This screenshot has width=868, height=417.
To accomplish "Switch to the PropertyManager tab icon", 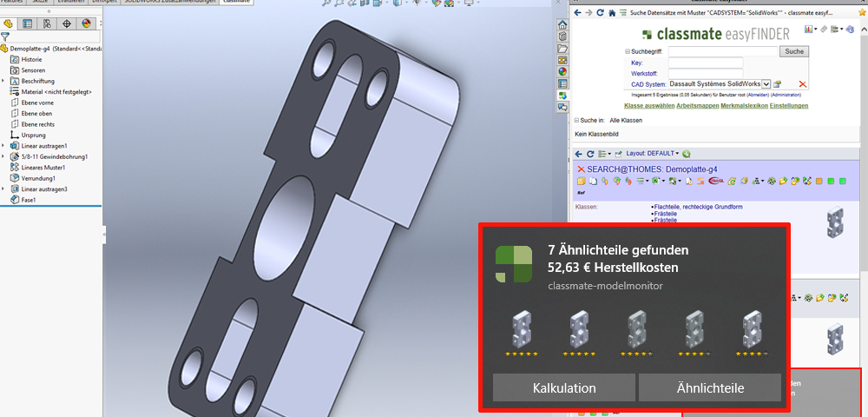I will (x=27, y=23).
